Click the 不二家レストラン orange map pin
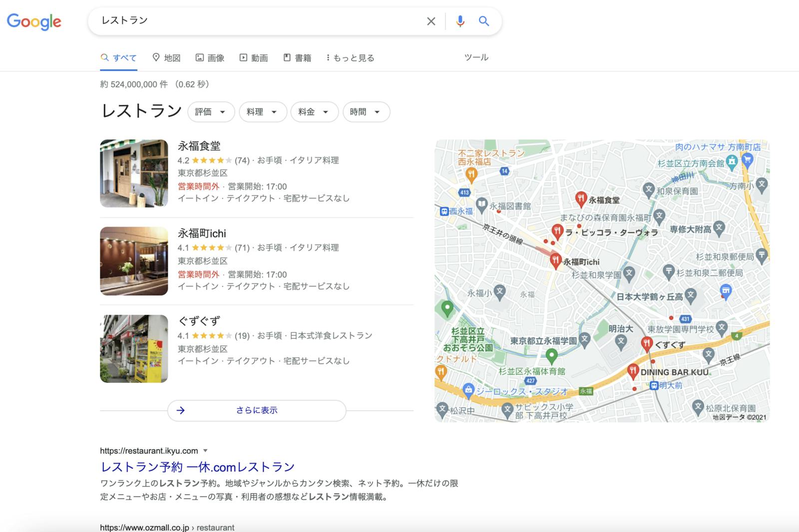The height and width of the screenshot is (532, 799). tap(471, 174)
